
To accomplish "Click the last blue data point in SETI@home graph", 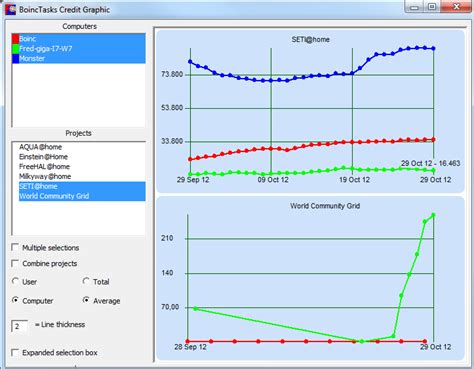I will coord(433,49).
